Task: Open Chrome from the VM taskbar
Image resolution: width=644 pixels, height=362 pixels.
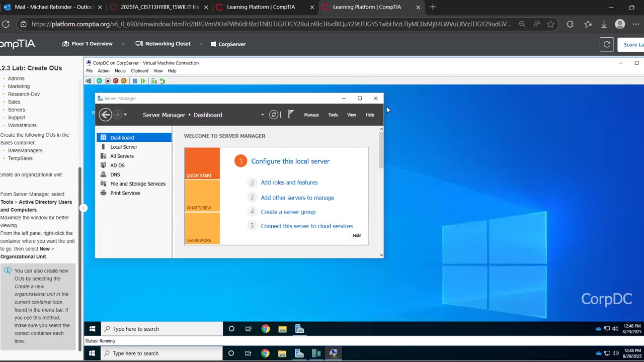Action: 266,329
